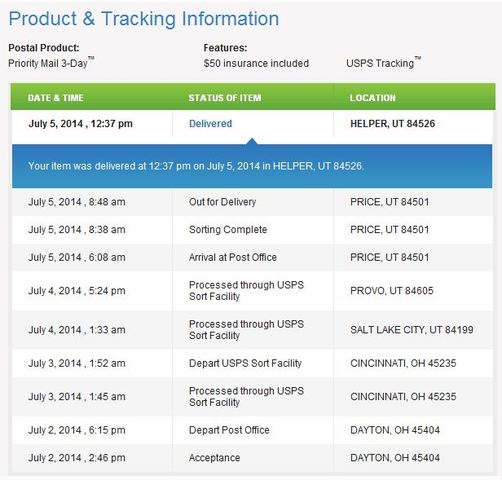Select the Sorting Complete status row

[x=252, y=230]
